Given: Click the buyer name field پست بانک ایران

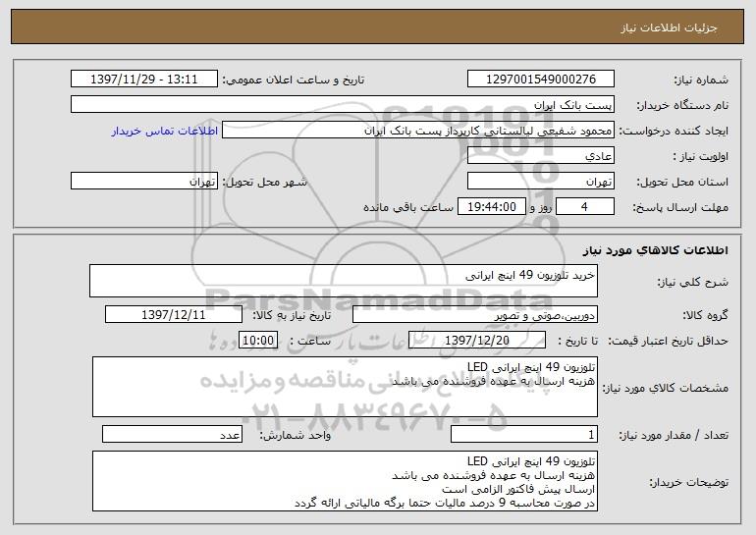Looking at the screenshot, I should [x=343, y=105].
